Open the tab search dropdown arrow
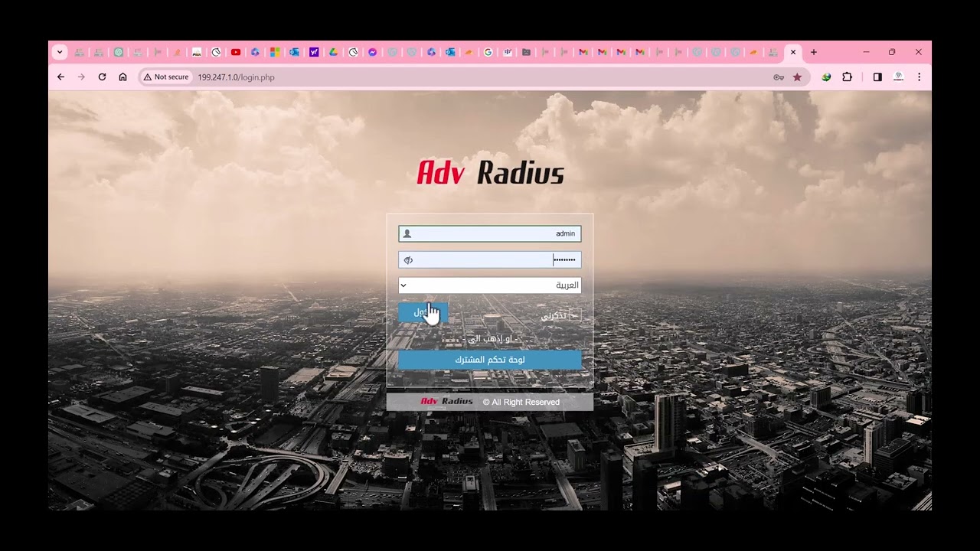The width and height of the screenshot is (980, 551). tap(60, 52)
